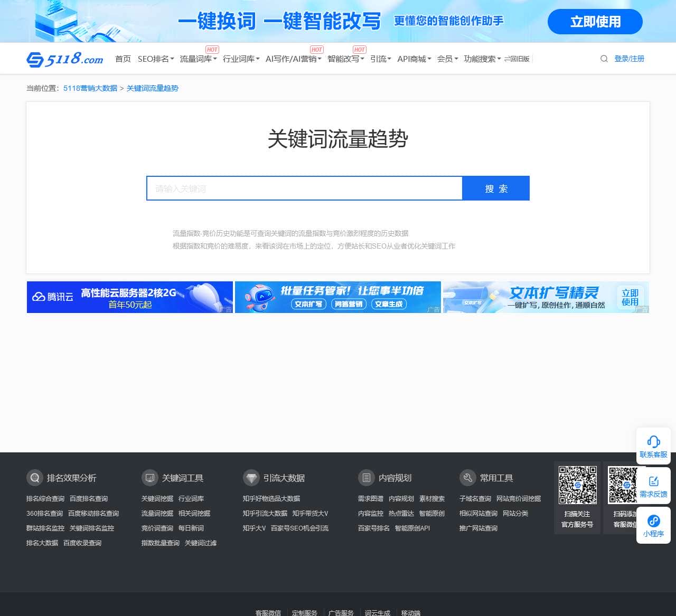Open 百度收录查询 footer link
This screenshot has height=616, width=676.
[x=82, y=543]
